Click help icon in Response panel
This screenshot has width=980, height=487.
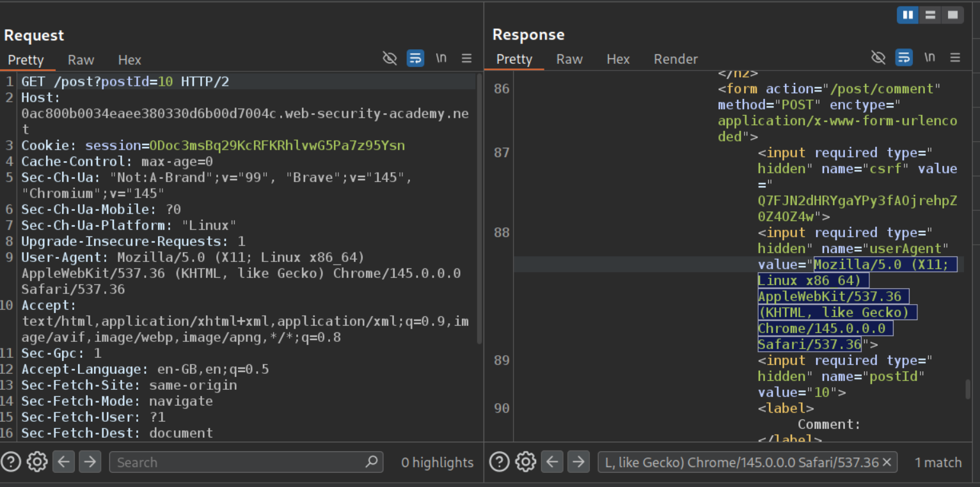click(500, 461)
